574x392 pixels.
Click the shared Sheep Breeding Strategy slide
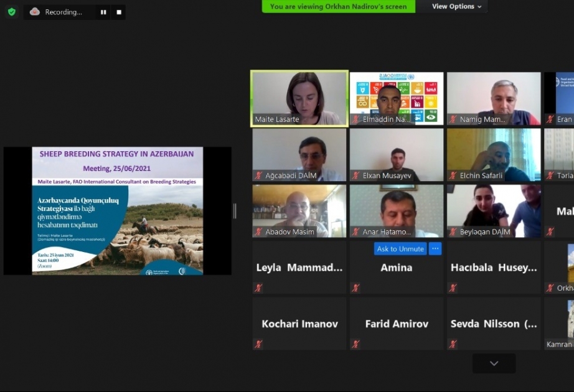click(x=118, y=211)
